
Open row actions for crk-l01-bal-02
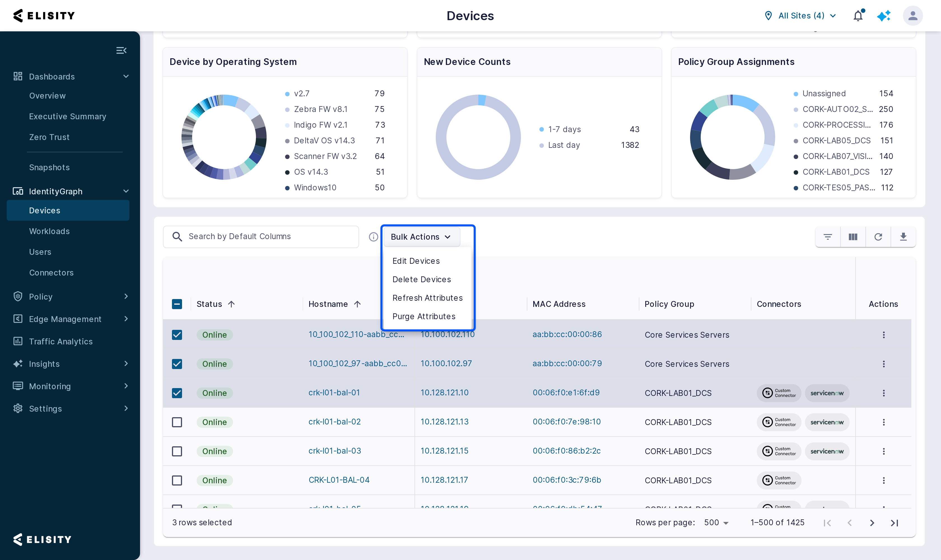pyautogui.click(x=884, y=422)
